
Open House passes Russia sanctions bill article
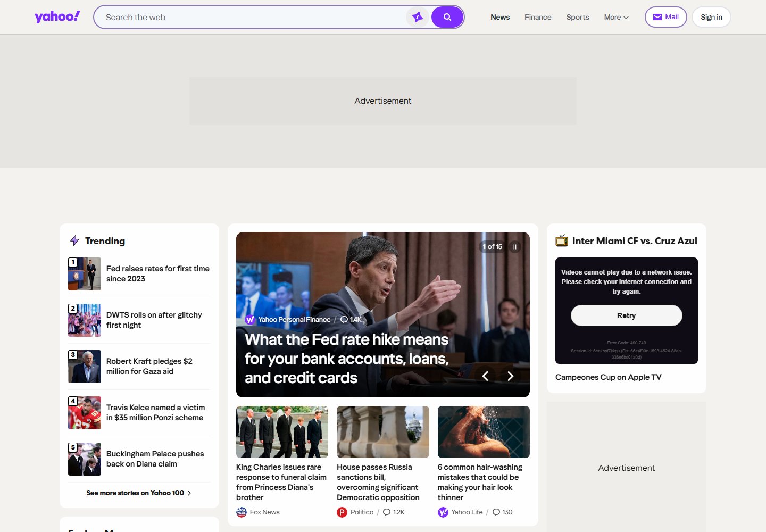(378, 482)
